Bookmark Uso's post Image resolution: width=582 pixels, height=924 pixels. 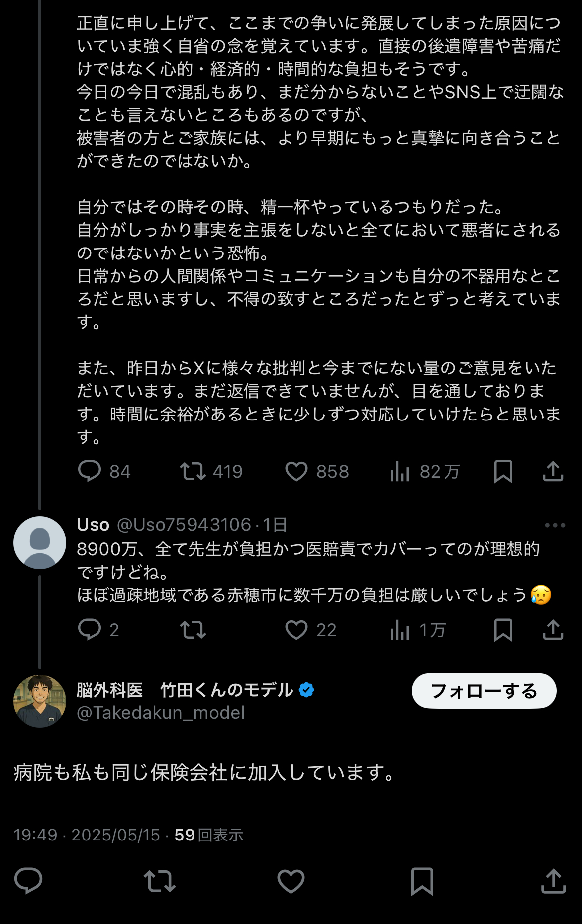[503, 630]
